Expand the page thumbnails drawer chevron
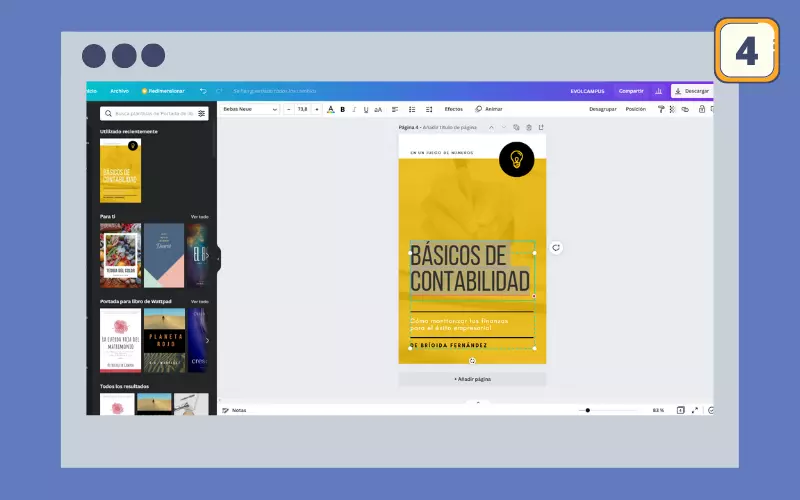The width and height of the screenshot is (800, 500). tap(478, 403)
